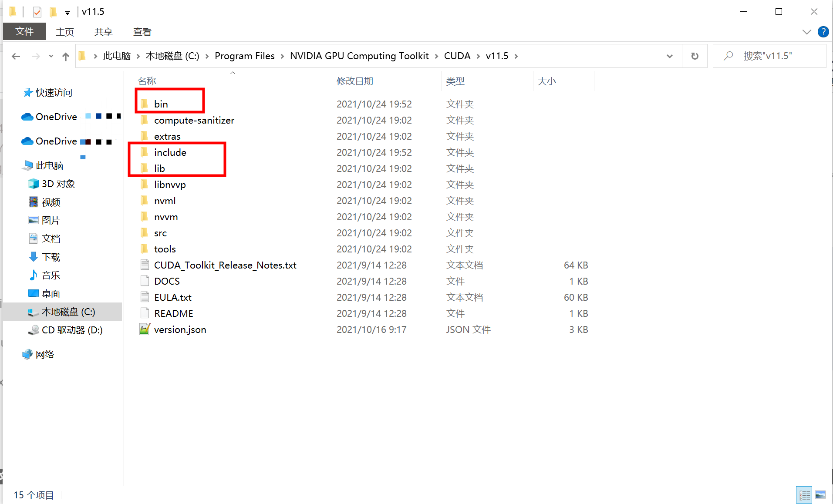The height and width of the screenshot is (504, 833).
Task: Select CUDA_Toolkit_Release_Notes.txt file icon
Action: click(x=145, y=265)
